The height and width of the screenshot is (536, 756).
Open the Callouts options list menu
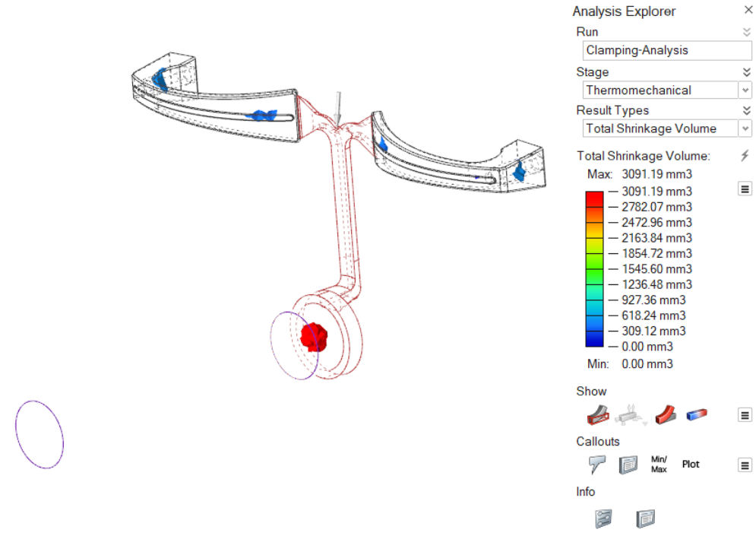point(745,465)
